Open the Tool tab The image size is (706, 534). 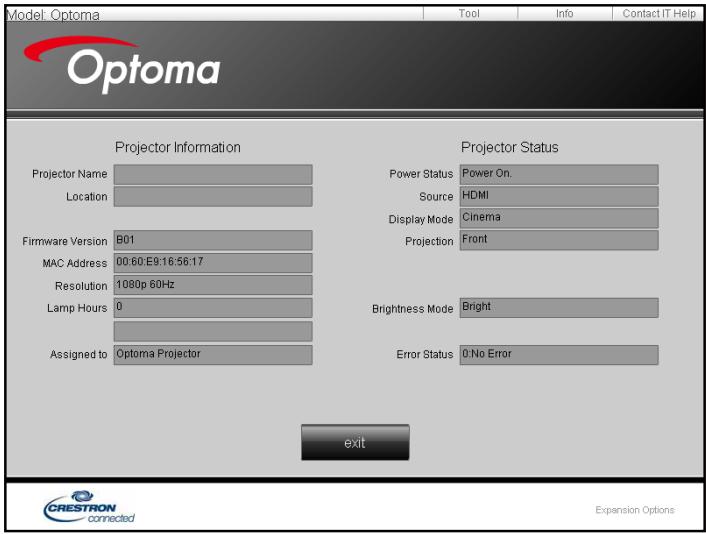[x=470, y=14]
